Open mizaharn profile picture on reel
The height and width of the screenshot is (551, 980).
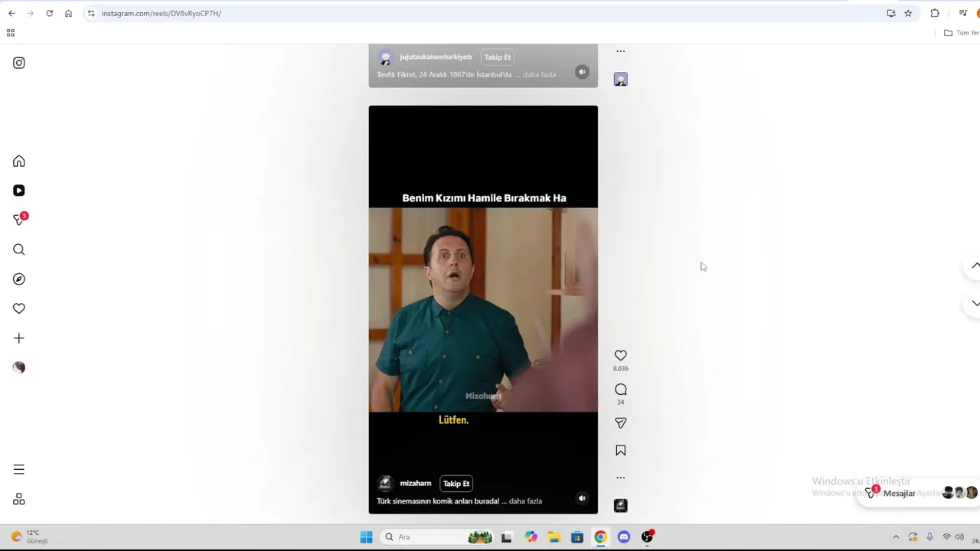coord(386,484)
